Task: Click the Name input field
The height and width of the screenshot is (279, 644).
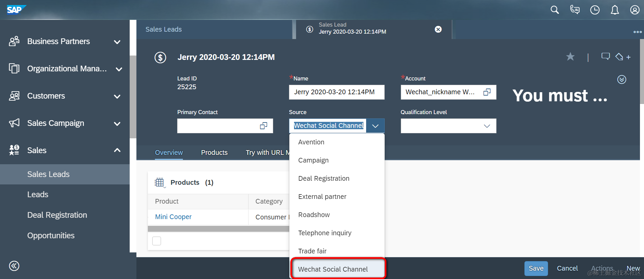Action: 336,92
